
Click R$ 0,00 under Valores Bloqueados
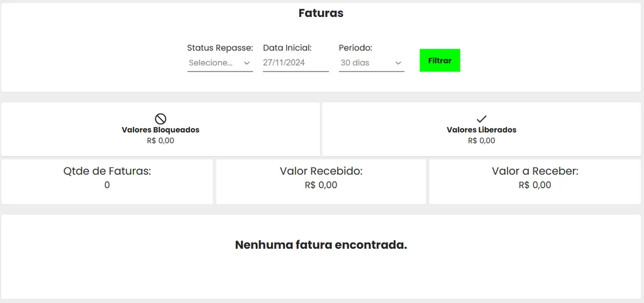(160, 141)
